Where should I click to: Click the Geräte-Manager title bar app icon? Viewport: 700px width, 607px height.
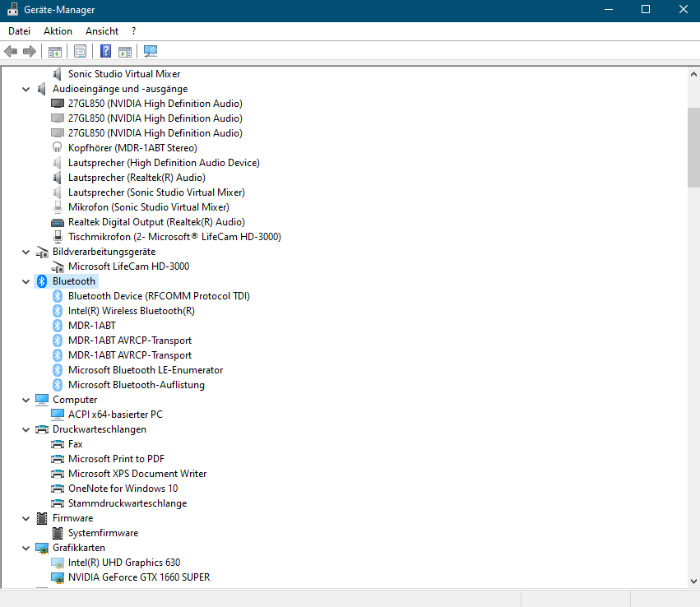point(13,9)
